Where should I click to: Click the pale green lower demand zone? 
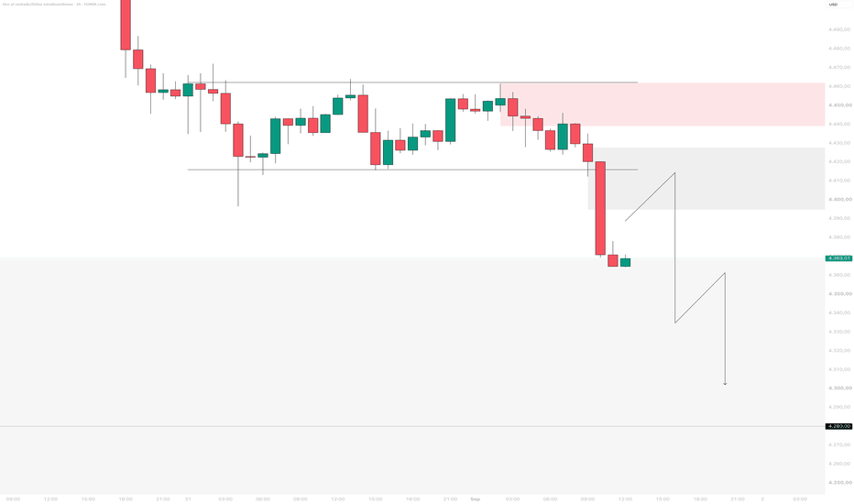(412, 376)
